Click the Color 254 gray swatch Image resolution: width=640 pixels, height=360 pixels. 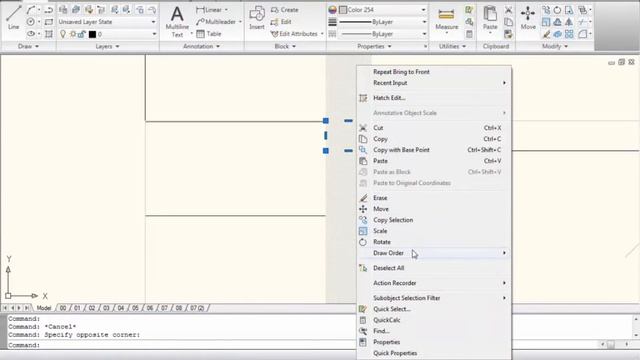point(343,10)
